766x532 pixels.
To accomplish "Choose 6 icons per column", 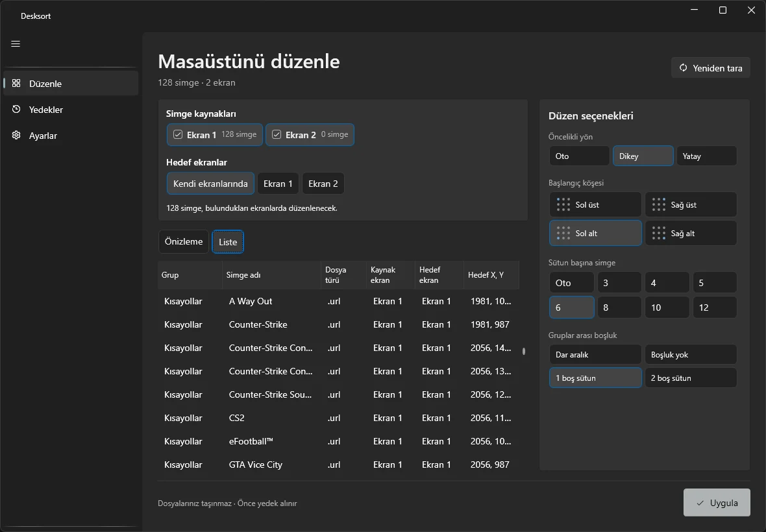I will point(571,308).
